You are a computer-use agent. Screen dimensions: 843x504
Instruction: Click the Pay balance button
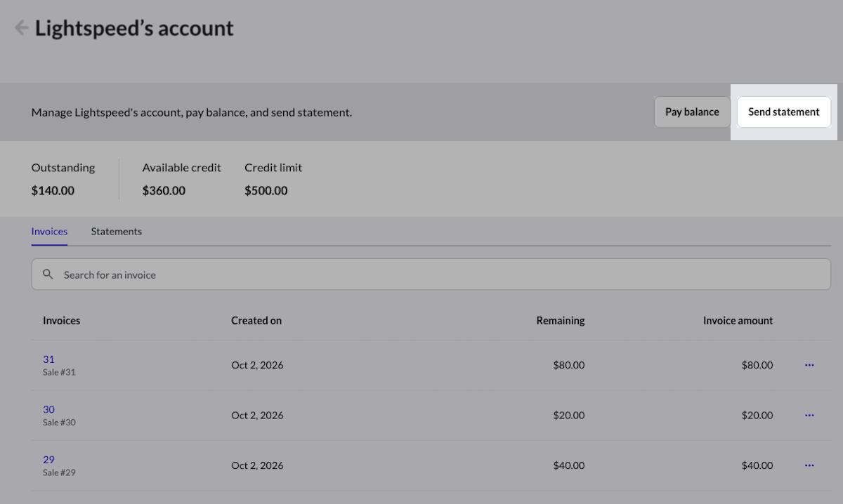pyautogui.click(x=692, y=112)
